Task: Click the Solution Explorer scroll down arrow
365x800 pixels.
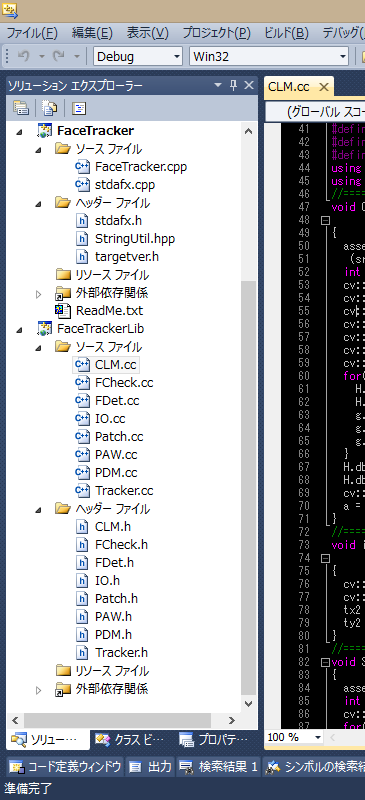Action: 248,704
